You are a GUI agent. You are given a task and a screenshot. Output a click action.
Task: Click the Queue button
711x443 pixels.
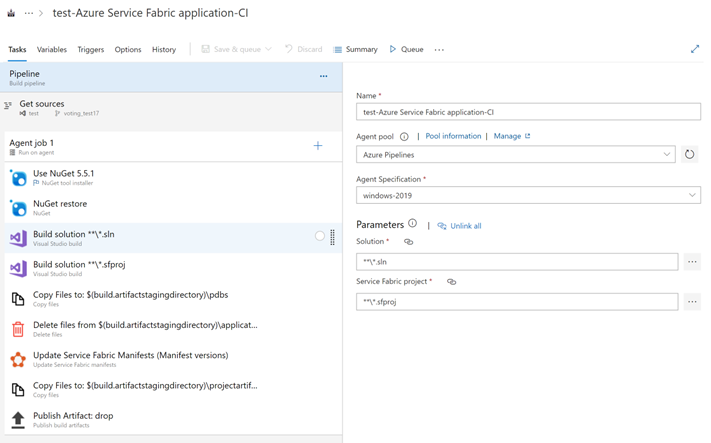[407, 49]
